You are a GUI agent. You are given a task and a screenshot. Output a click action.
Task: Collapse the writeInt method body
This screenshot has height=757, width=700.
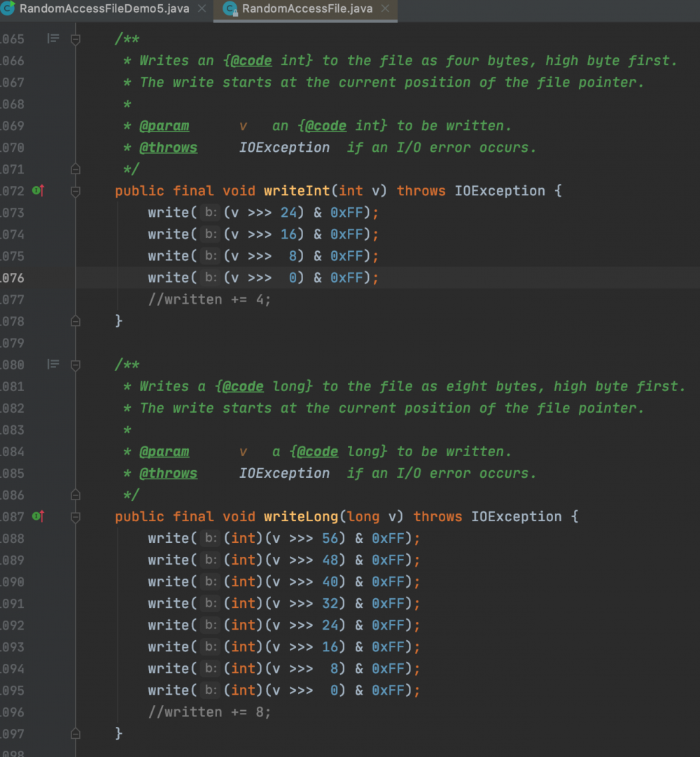pyautogui.click(x=76, y=191)
